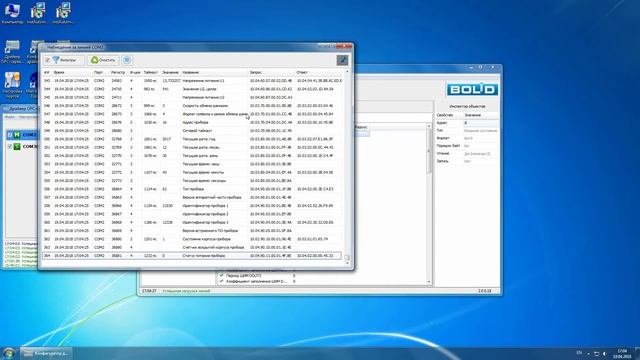Viewport: 640px width, 360px height.
Task: Sort by the Порт column header
Action: point(98,72)
